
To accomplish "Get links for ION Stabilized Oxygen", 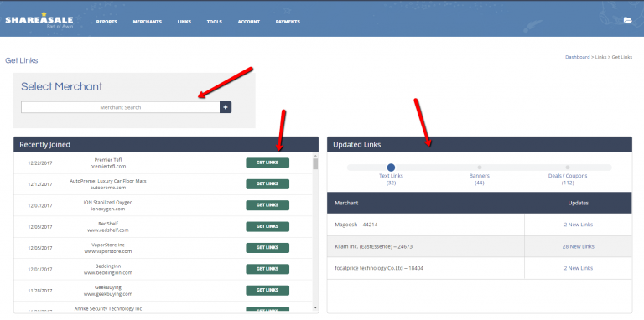I will 267,205.
